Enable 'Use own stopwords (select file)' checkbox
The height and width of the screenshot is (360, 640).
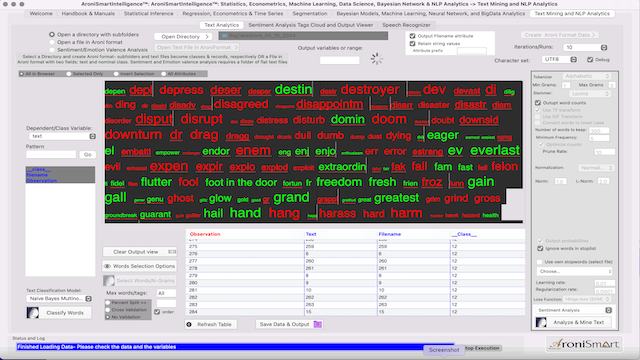[540, 262]
